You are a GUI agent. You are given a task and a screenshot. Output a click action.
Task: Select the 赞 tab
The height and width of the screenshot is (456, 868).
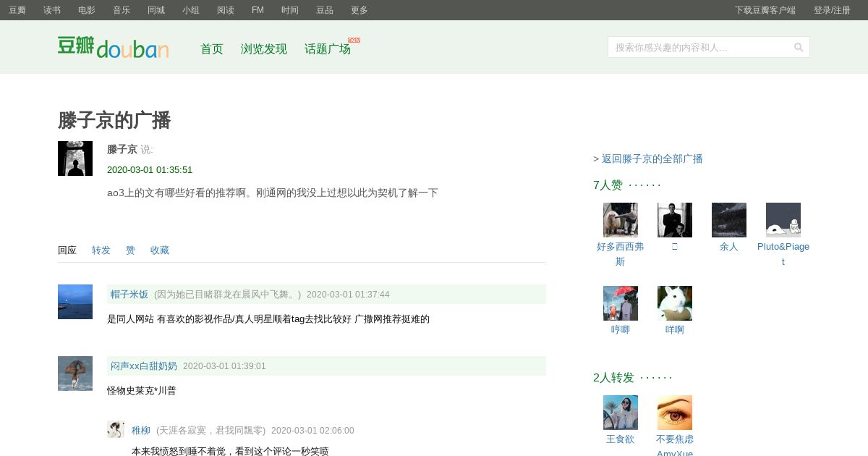point(130,250)
